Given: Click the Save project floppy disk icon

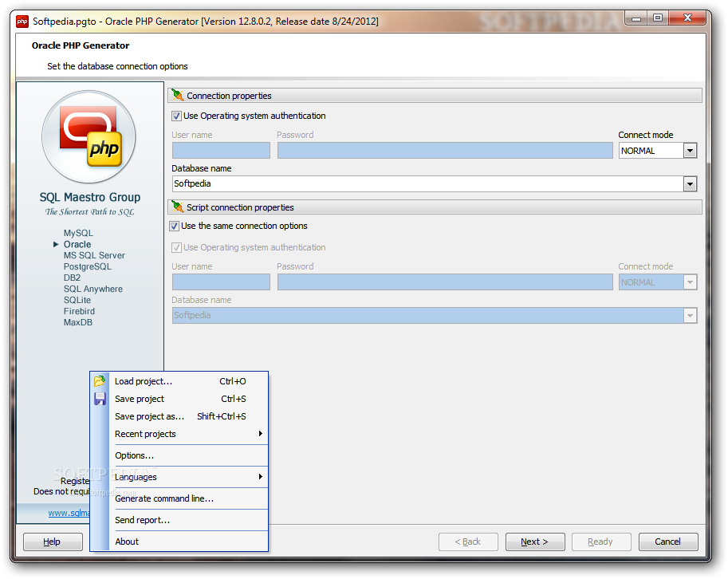Looking at the screenshot, I should [100, 399].
